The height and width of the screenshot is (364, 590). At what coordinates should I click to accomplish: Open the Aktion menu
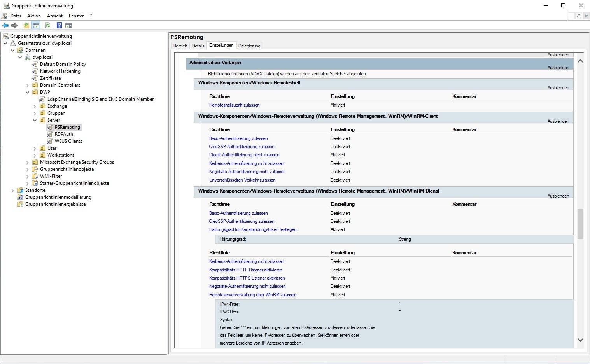[34, 16]
